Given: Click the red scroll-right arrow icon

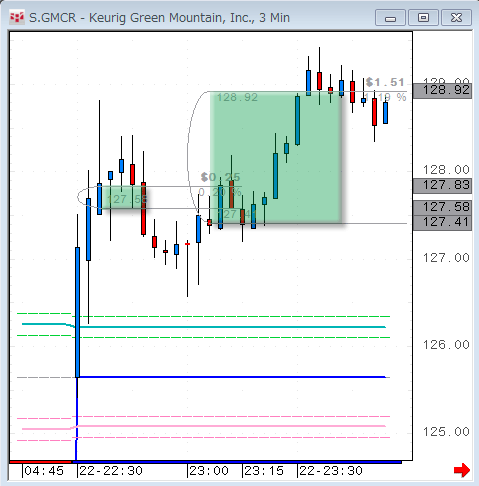Looking at the screenshot, I should coord(462,470).
